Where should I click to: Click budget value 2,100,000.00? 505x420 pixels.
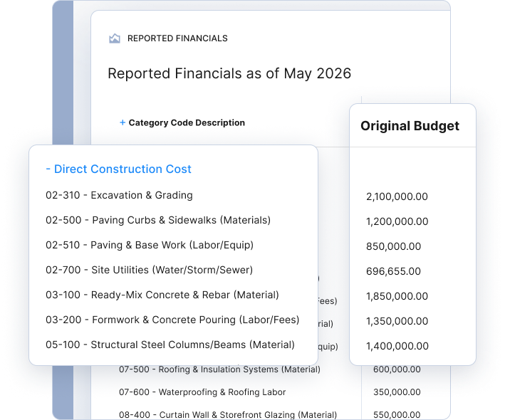(397, 196)
